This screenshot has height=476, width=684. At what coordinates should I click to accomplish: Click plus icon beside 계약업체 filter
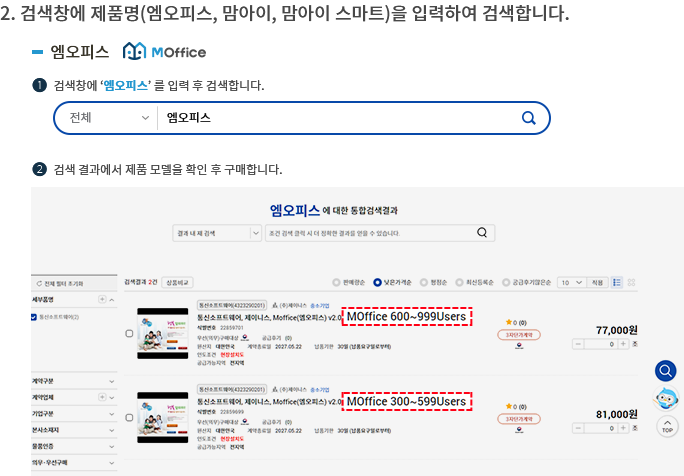(x=102, y=397)
